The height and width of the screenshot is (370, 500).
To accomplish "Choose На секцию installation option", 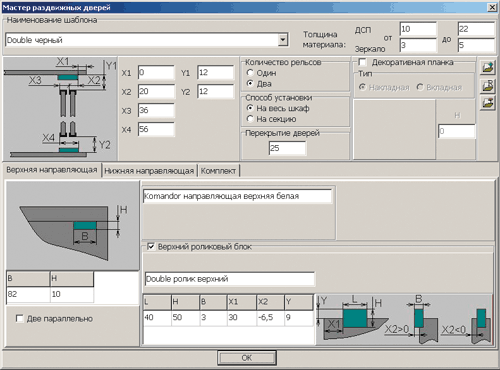I will (x=250, y=119).
